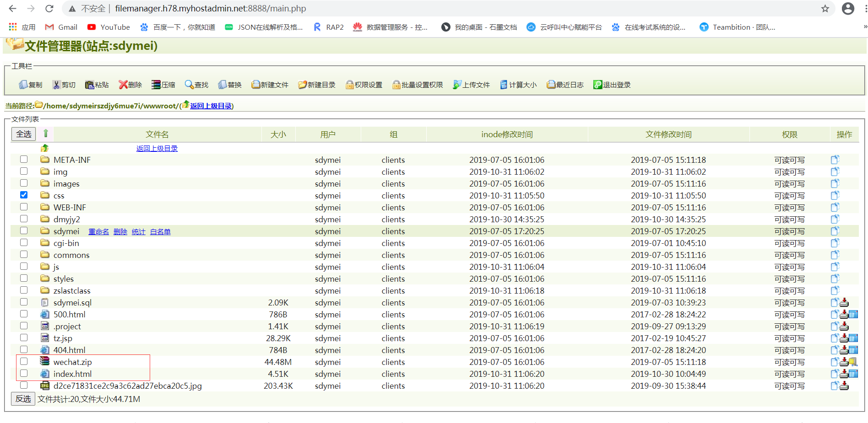Click the 重命名 link for sdymei folder
The image size is (868, 423).
(98, 232)
